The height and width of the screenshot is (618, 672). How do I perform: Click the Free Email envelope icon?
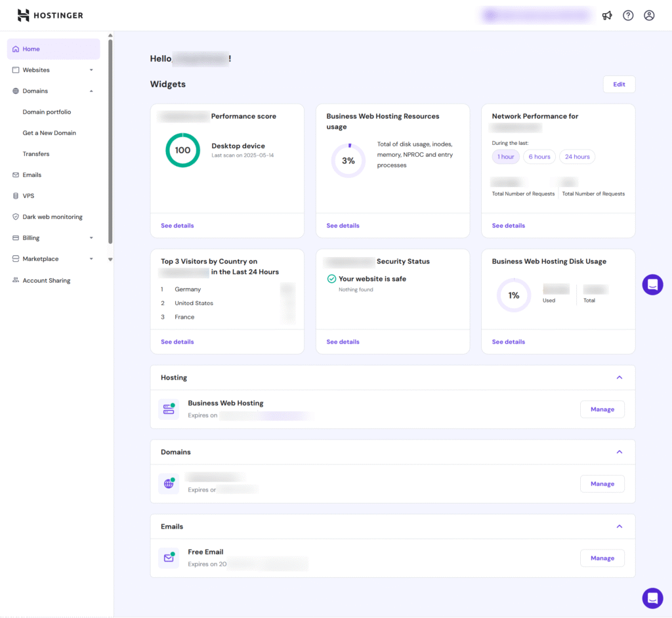coord(169,558)
